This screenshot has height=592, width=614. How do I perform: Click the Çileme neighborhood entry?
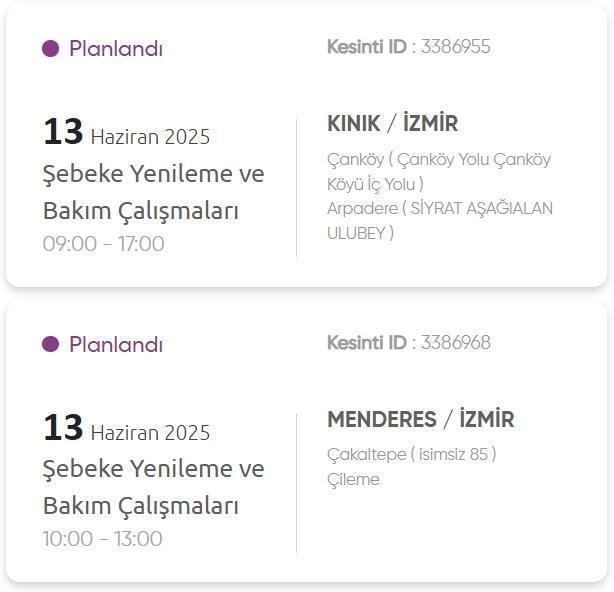coord(353,480)
